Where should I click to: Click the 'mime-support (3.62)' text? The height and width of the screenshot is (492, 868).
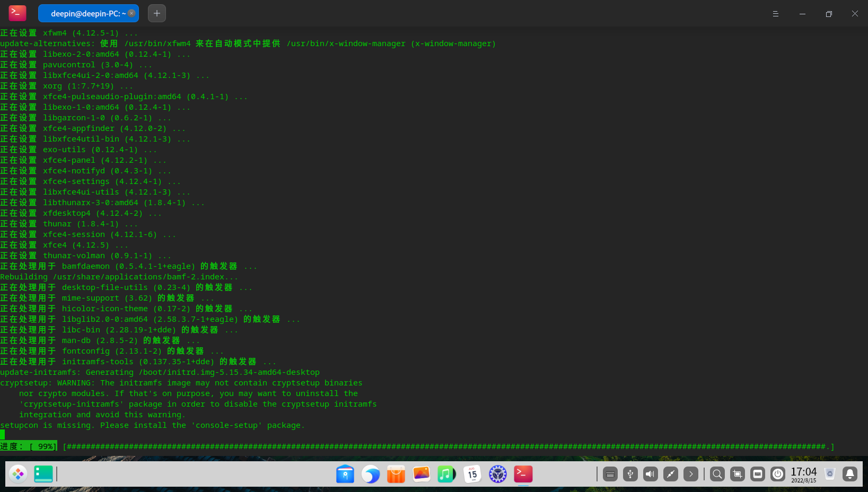pyautogui.click(x=107, y=298)
